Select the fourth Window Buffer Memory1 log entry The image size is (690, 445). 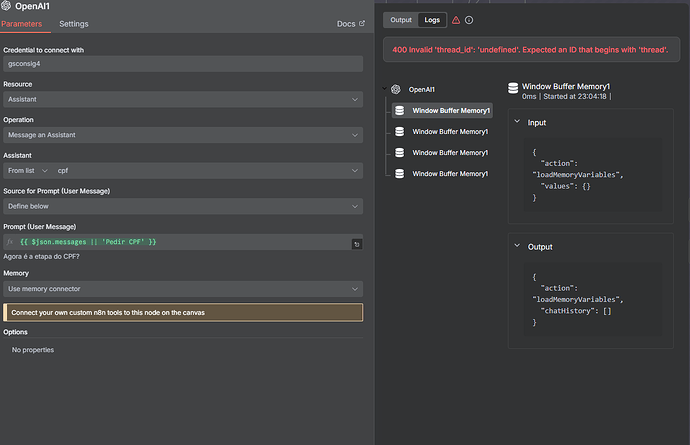442,174
